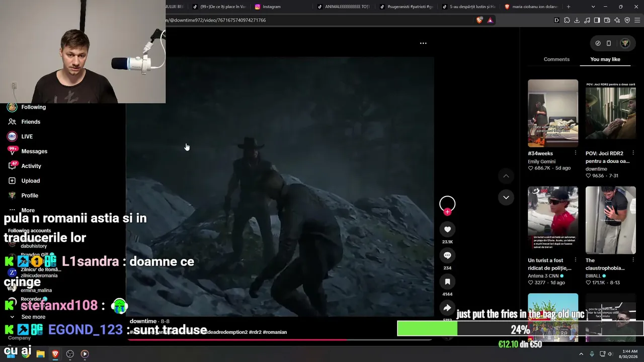Image resolution: width=644 pixels, height=362 pixels.
Task: Open the media playlist music-note icon
Action: (x=587, y=20)
